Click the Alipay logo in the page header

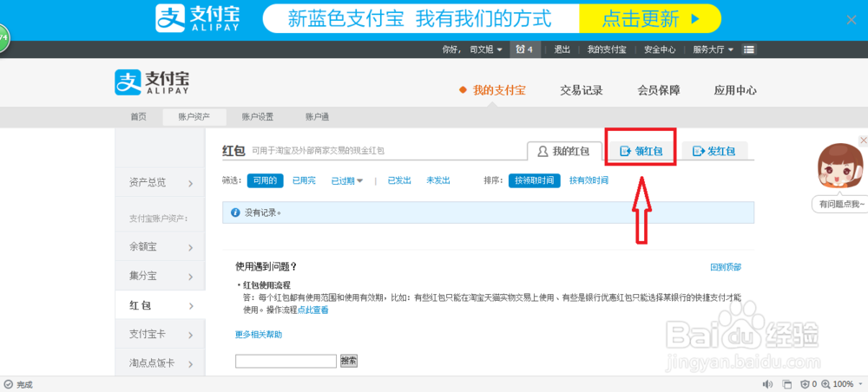point(152,83)
